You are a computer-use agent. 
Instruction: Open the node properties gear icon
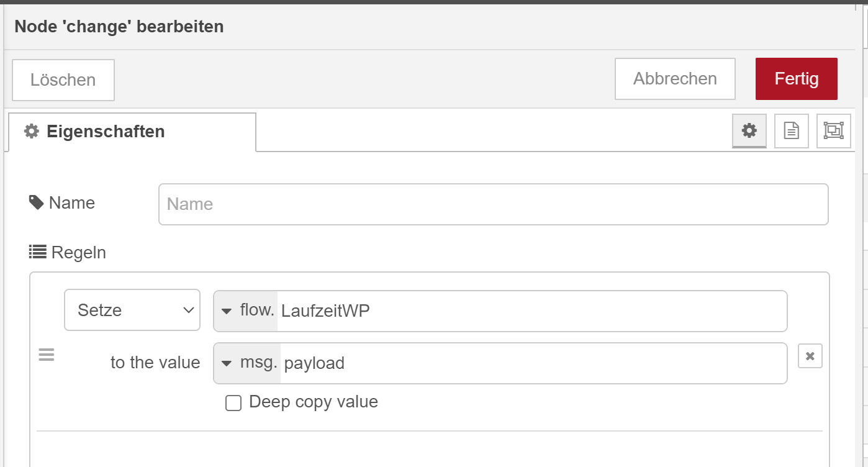(749, 130)
